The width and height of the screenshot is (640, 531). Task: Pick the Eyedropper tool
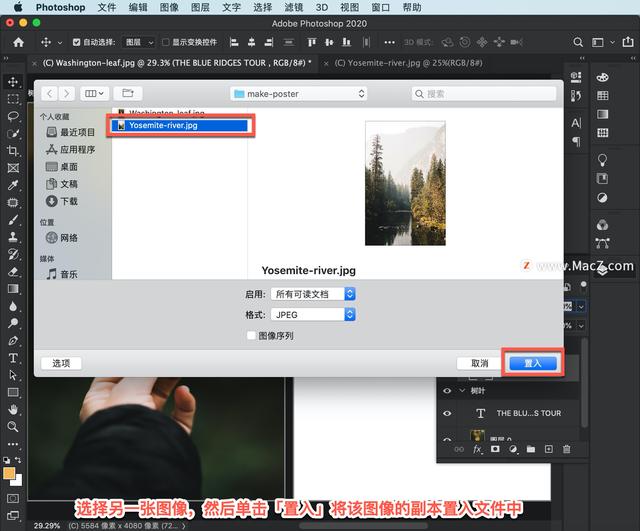tap(13, 185)
